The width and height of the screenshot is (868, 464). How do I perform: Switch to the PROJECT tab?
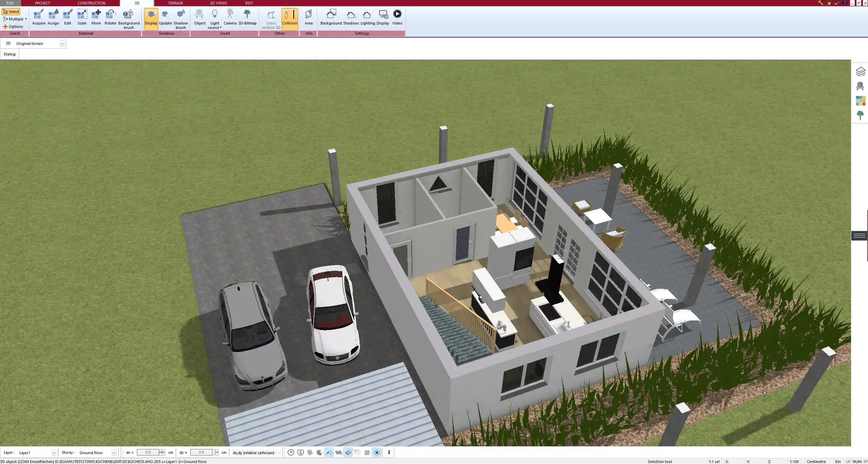(x=42, y=3)
